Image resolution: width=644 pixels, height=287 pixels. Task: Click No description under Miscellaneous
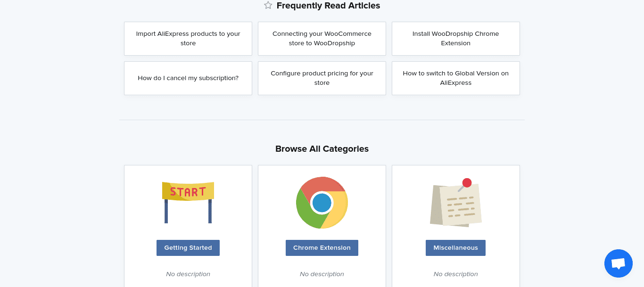click(456, 274)
